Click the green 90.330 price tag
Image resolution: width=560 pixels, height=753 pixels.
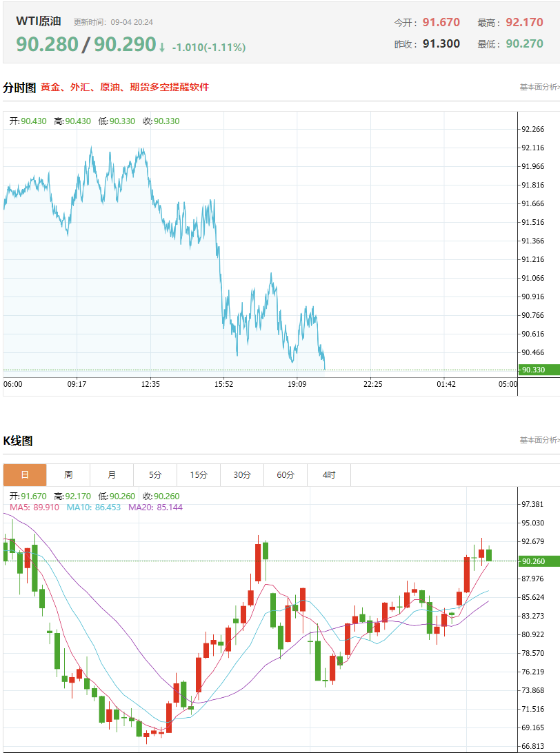coord(539,370)
